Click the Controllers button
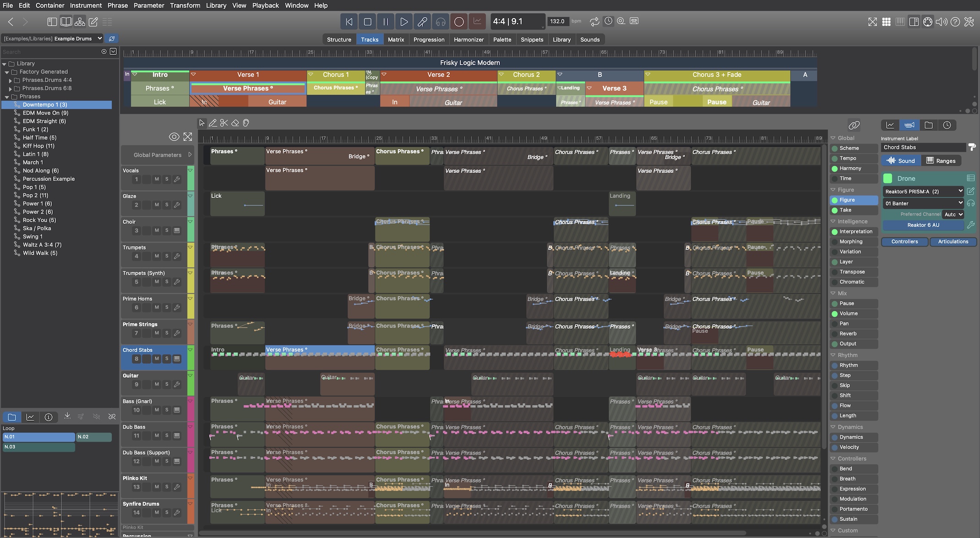 click(904, 242)
